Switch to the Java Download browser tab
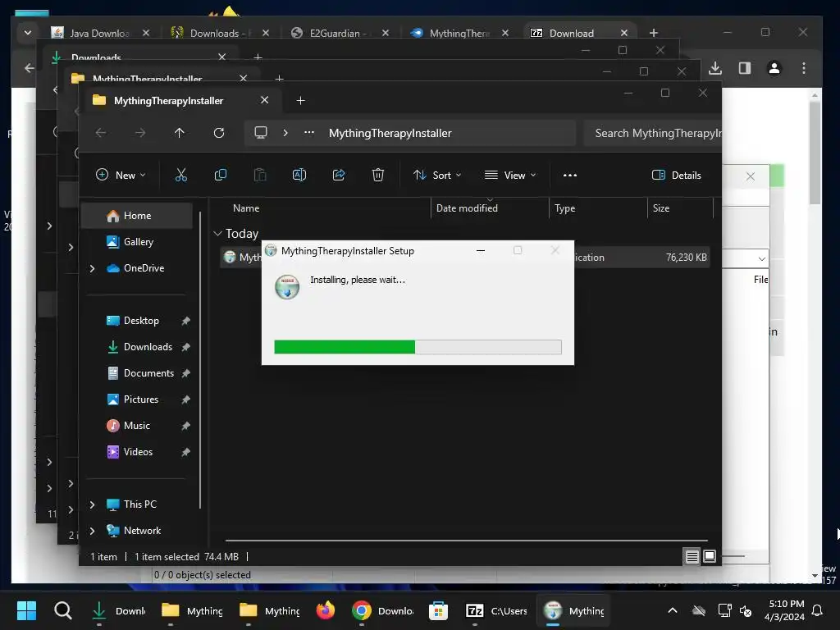 pyautogui.click(x=101, y=33)
